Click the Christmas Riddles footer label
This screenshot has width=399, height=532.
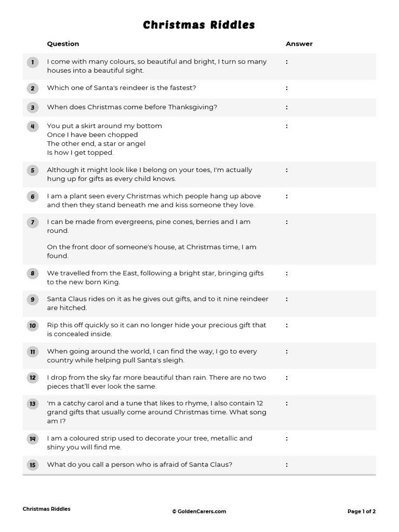(46, 509)
